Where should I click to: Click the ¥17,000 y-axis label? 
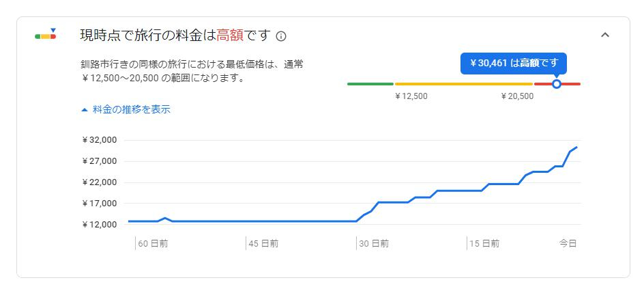tap(100, 204)
